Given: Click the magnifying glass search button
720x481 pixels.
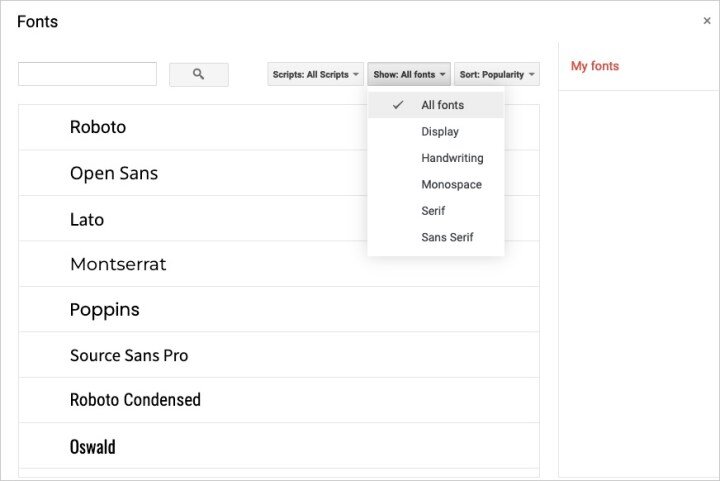Looking at the screenshot, I should click(x=198, y=74).
